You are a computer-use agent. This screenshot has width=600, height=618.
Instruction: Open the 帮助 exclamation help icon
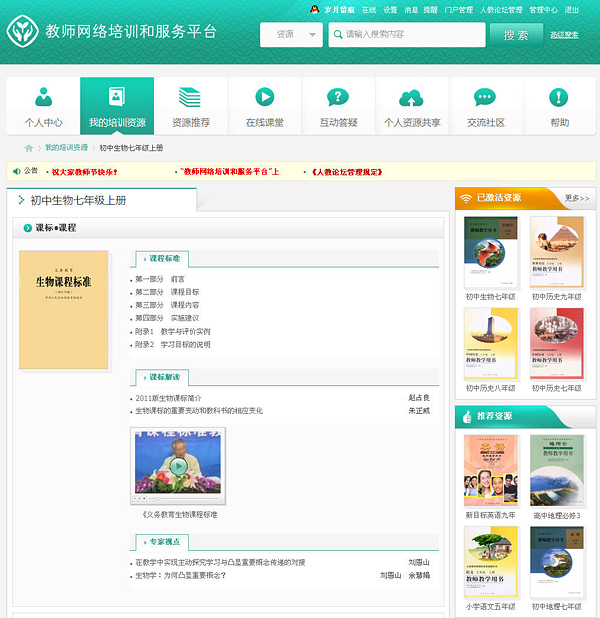pyautogui.click(x=559, y=98)
